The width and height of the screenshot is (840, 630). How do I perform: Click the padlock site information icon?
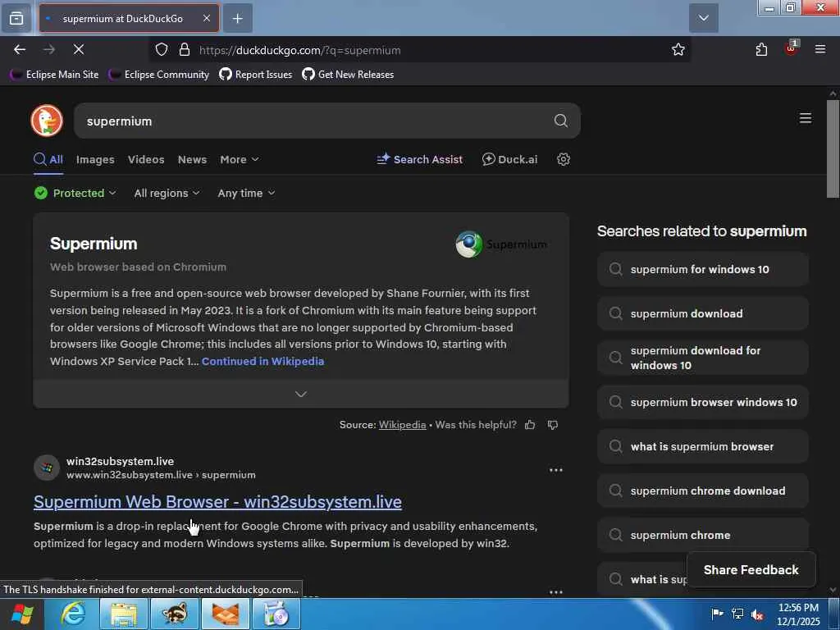pos(185,50)
